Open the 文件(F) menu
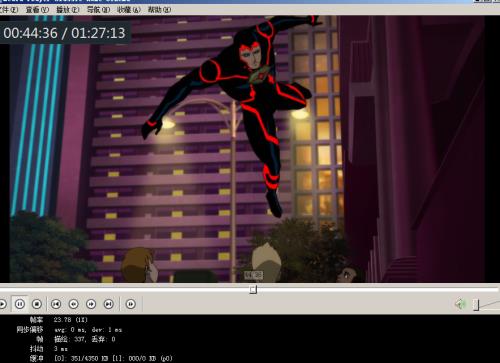 [x=9, y=10]
